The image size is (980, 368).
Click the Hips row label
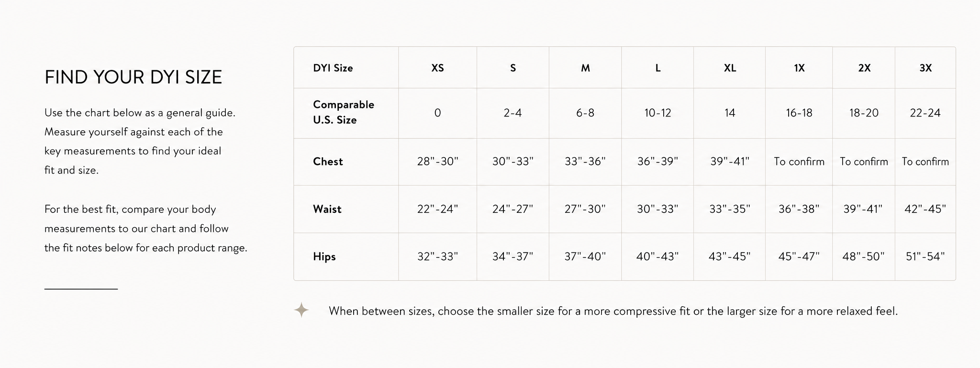point(324,256)
